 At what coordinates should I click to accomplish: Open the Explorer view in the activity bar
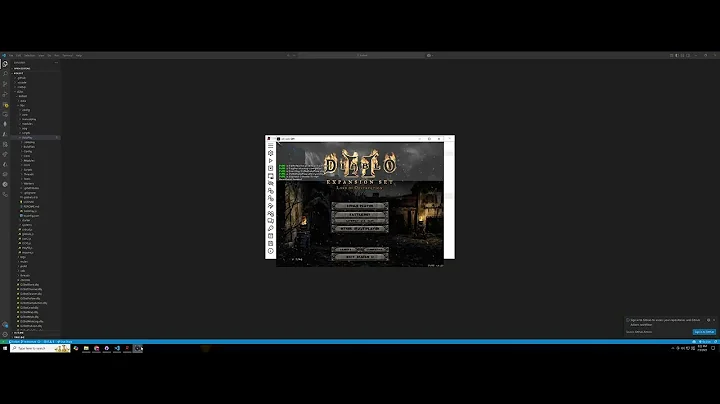5,64
